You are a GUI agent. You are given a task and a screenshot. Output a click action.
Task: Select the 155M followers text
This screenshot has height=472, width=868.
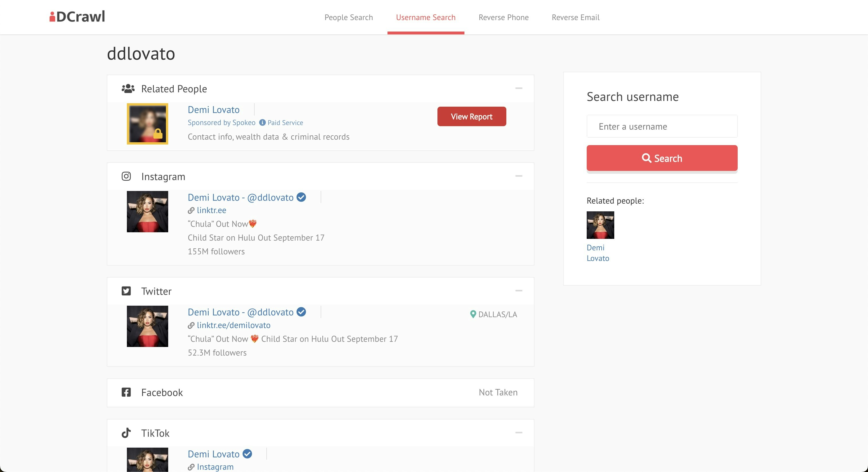[x=216, y=251]
